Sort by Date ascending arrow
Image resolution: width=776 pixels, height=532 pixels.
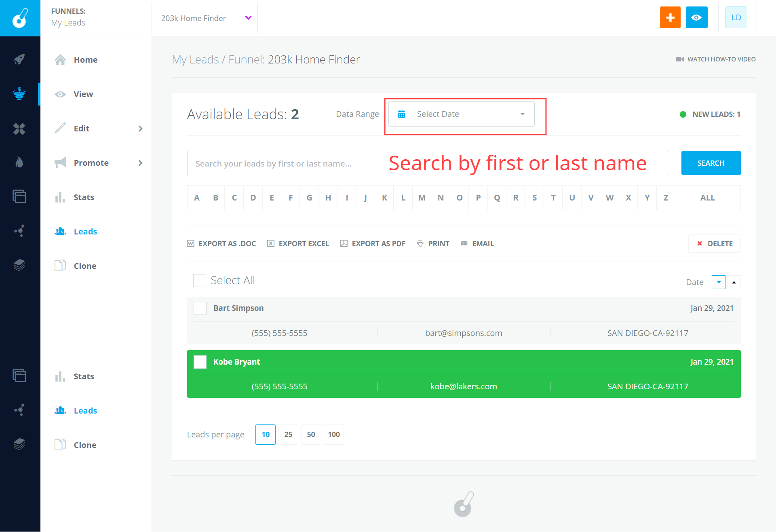click(x=734, y=282)
